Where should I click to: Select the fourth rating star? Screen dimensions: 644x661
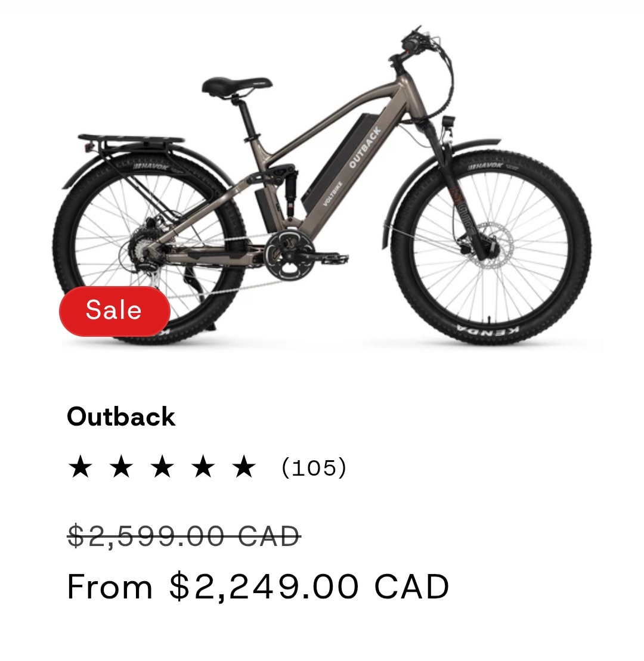203,467
